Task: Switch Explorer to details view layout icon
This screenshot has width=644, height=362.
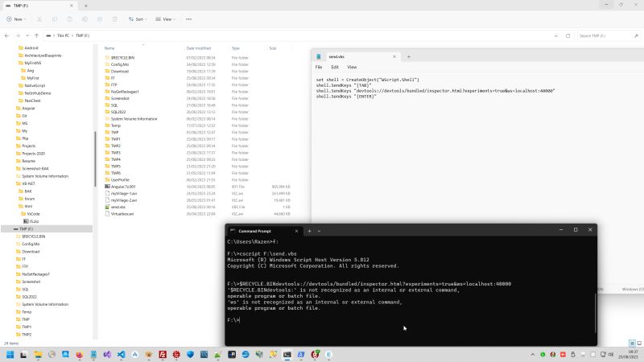Action: (x=632, y=343)
